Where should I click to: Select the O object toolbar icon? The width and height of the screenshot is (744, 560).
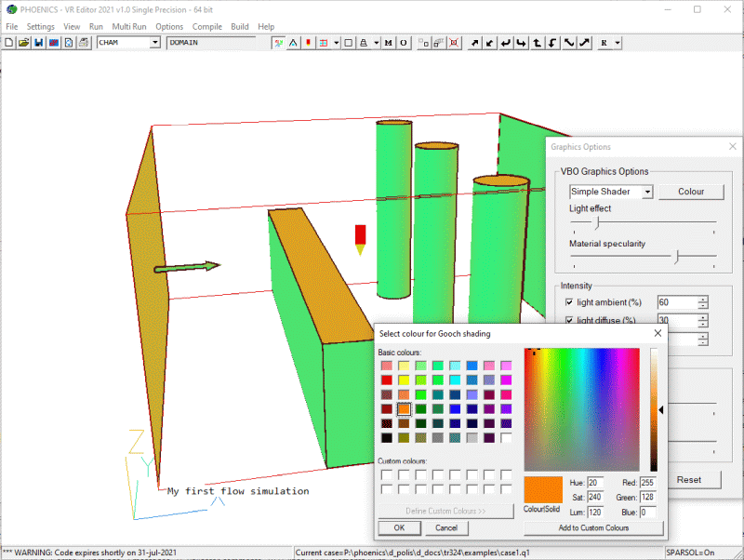[x=403, y=42]
